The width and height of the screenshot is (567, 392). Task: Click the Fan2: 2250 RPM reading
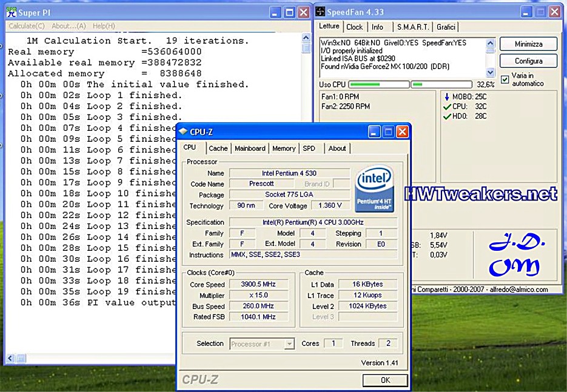(345, 107)
